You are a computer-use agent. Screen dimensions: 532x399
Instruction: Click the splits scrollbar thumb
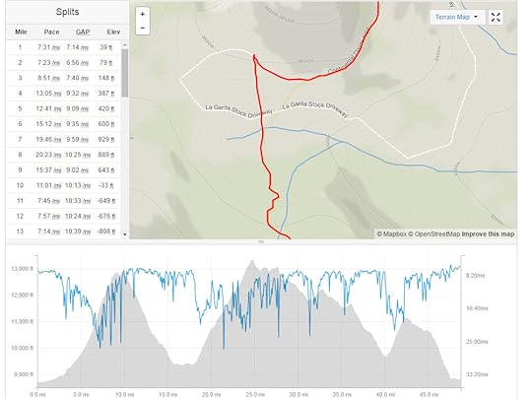124,73
